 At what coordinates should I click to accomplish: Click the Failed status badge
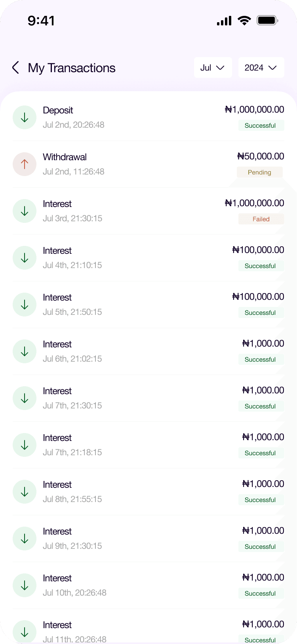pos(261,219)
